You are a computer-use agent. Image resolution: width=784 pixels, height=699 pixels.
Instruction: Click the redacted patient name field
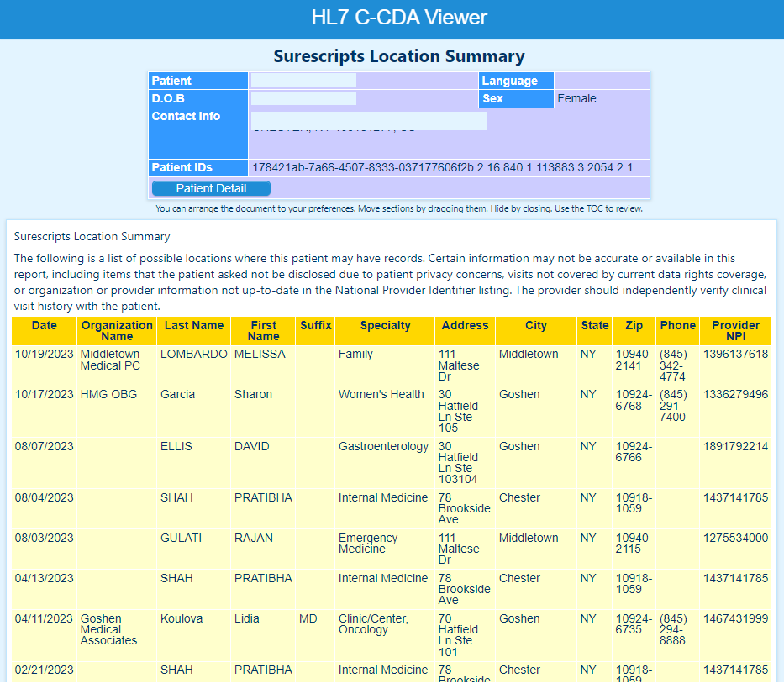(303, 81)
